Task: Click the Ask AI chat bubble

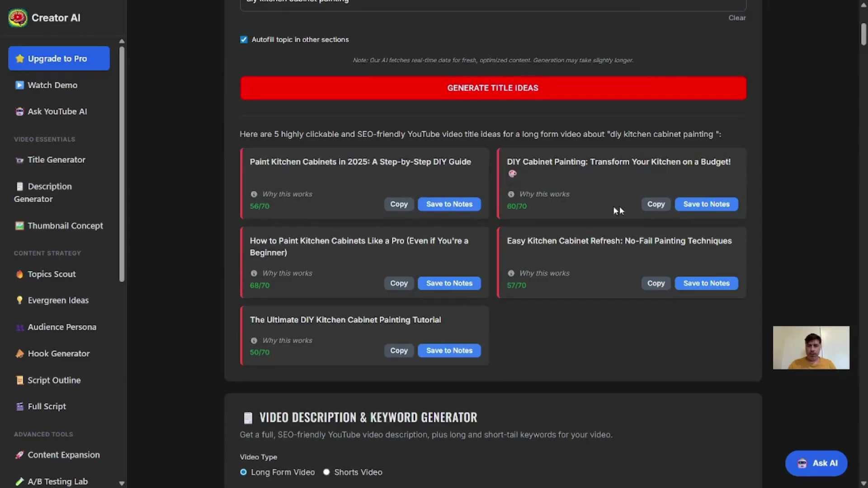Action: pos(816,463)
